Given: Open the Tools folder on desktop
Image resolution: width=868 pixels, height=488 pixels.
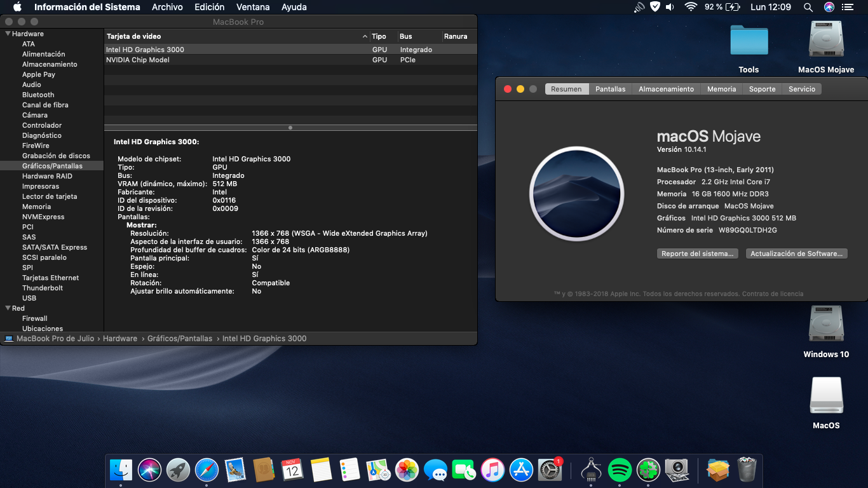Looking at the screenshot, I should pos(749,42).
